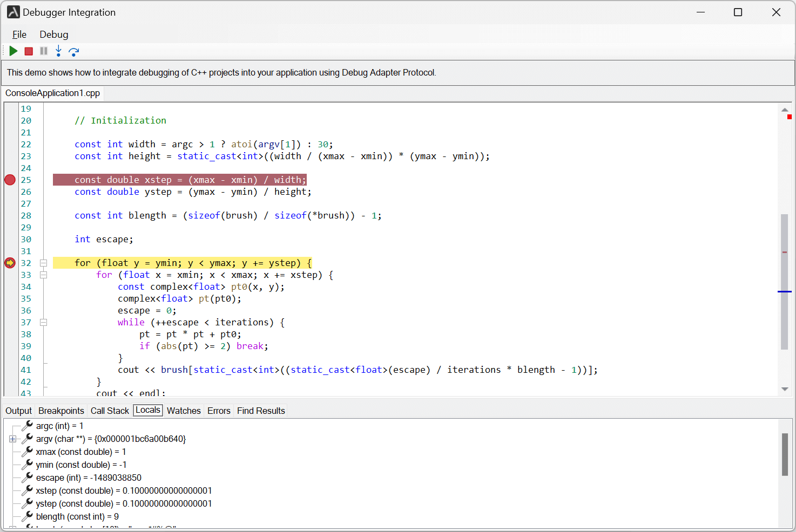Expand the argv variable node
This screenshot has height=532, width=796.
coord(13,439)
